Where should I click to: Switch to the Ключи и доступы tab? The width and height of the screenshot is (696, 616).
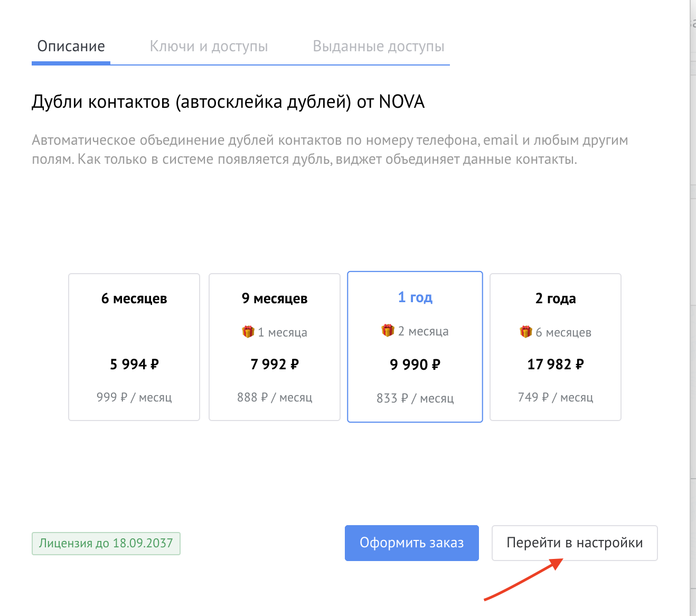209,46
